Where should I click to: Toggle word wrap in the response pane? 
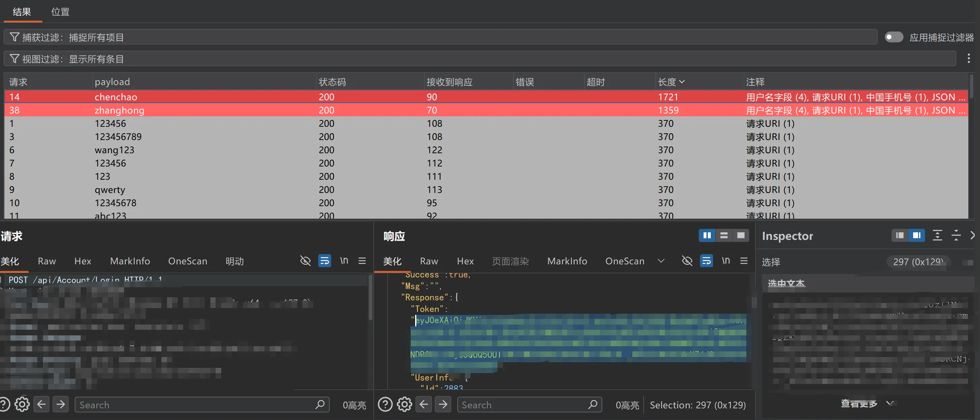[706, 261]
